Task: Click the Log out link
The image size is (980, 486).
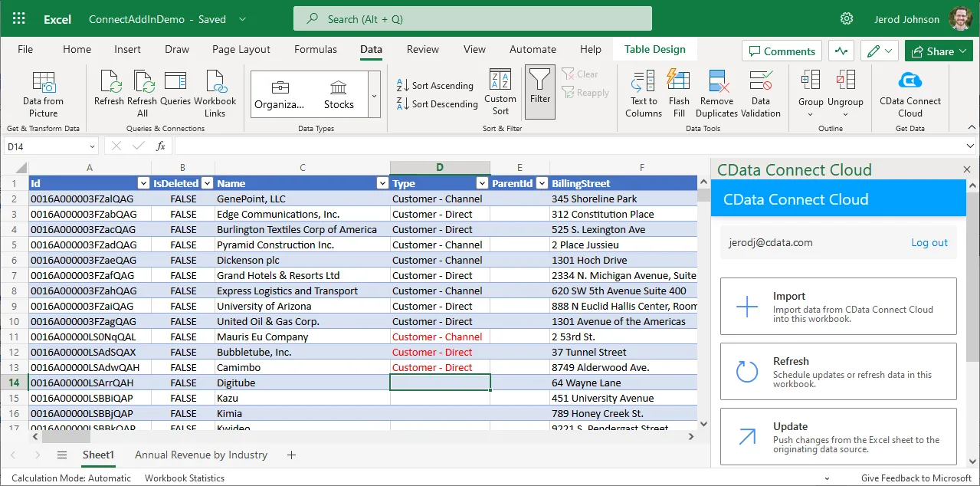Action: click(929, 242)
